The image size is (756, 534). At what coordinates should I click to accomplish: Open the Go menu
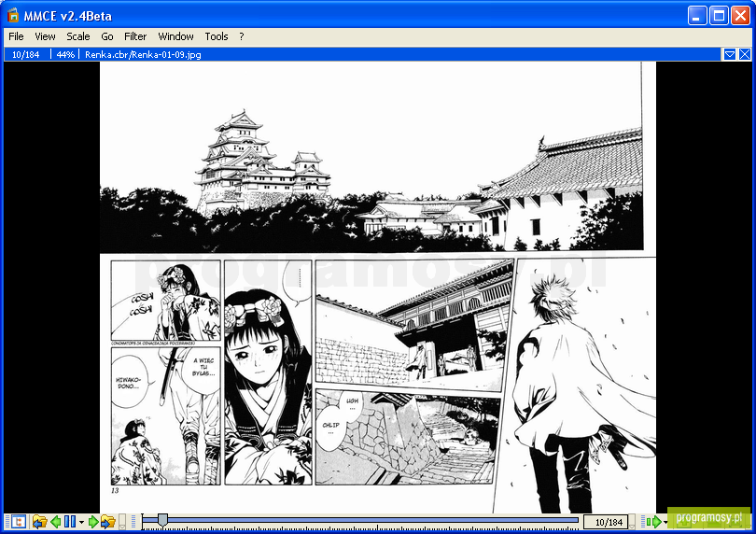107,36
